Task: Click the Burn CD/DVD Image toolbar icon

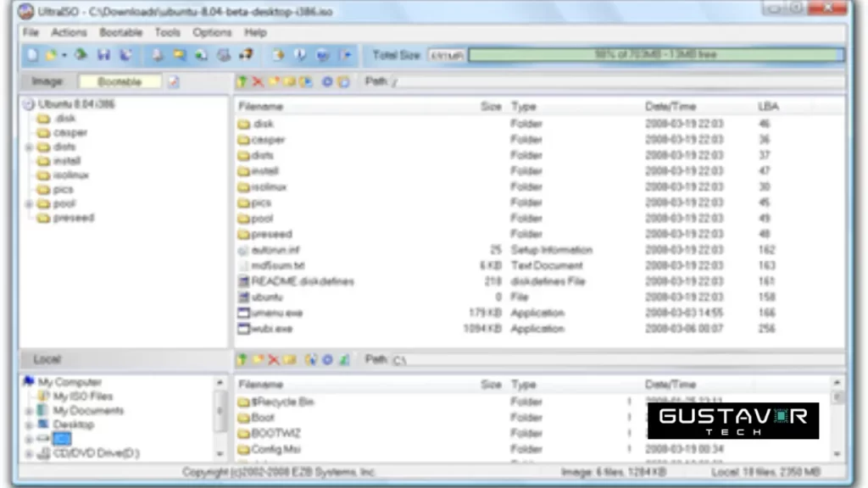Action: point(246,54)
